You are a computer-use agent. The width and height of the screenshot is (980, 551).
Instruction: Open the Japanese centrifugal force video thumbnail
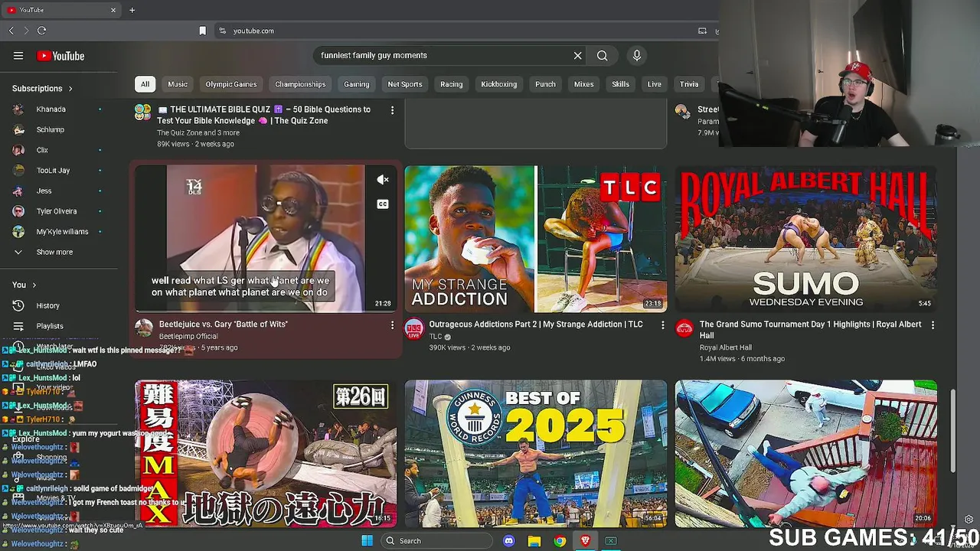coord(266,454)
